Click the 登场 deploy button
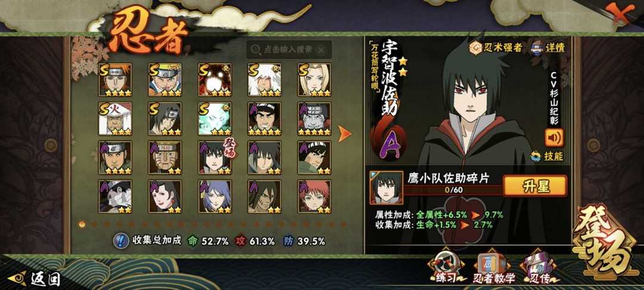The height and width of the screenshot is (290, 644). (x=603, y=240)
